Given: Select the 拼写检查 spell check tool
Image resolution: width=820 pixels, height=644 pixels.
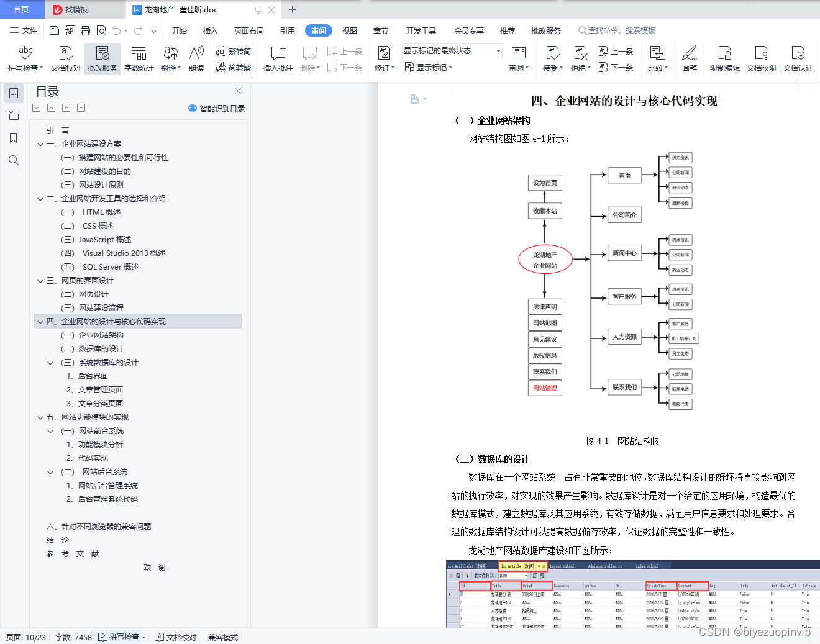Looking at the screenshot, I should [x=25, y=59].
